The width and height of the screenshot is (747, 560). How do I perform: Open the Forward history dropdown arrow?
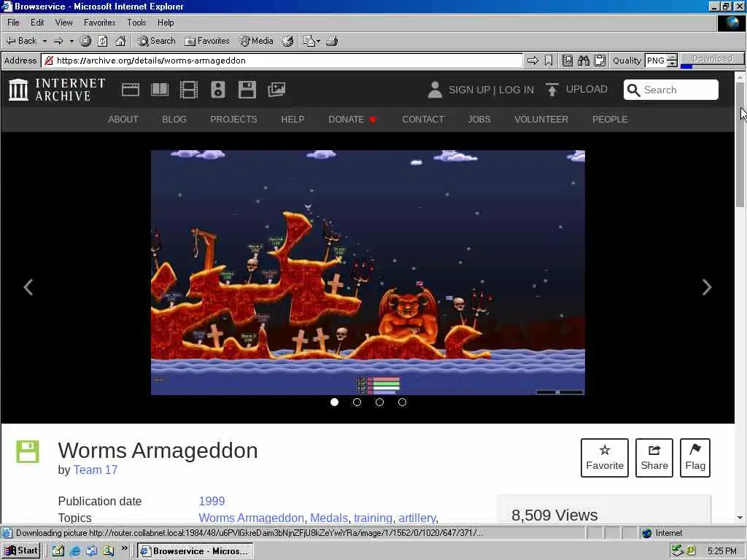point(71,41)
